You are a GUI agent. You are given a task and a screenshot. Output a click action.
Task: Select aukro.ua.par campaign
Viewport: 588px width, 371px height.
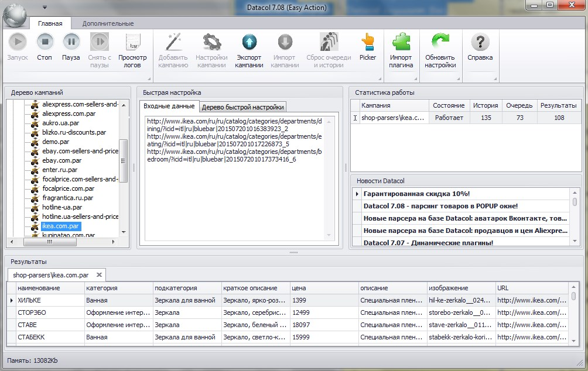click(60, 122)
